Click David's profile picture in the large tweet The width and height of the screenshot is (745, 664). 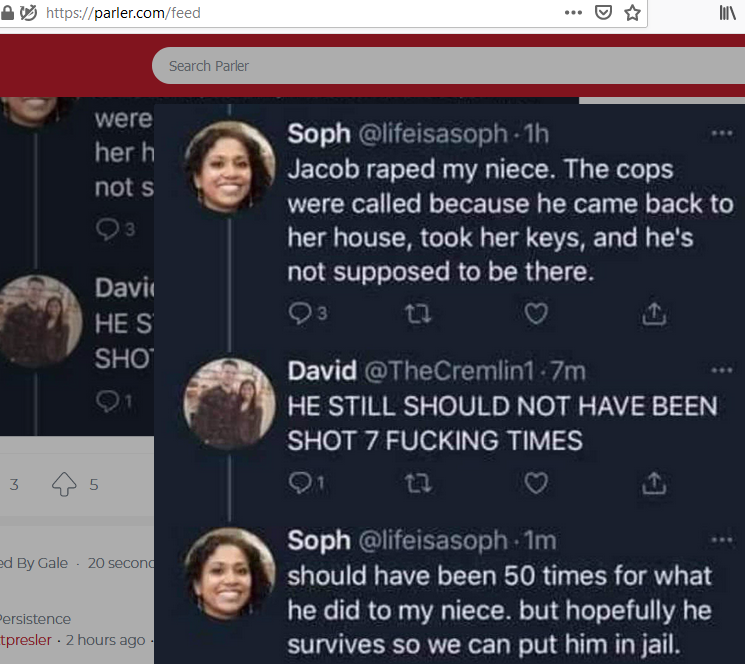[230, 403]
